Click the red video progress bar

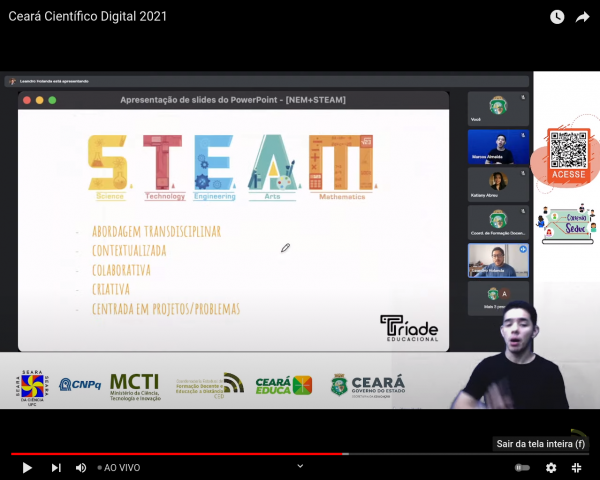tap(177, 454)
